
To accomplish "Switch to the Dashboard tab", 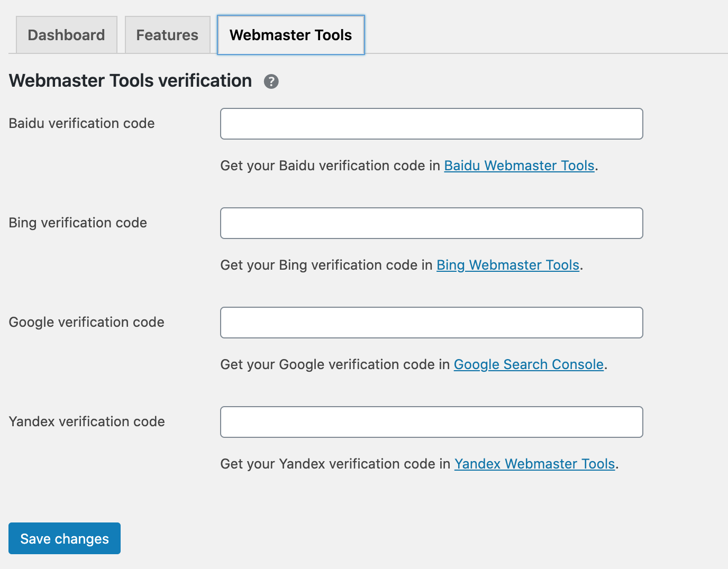I will tap(66, 35).
